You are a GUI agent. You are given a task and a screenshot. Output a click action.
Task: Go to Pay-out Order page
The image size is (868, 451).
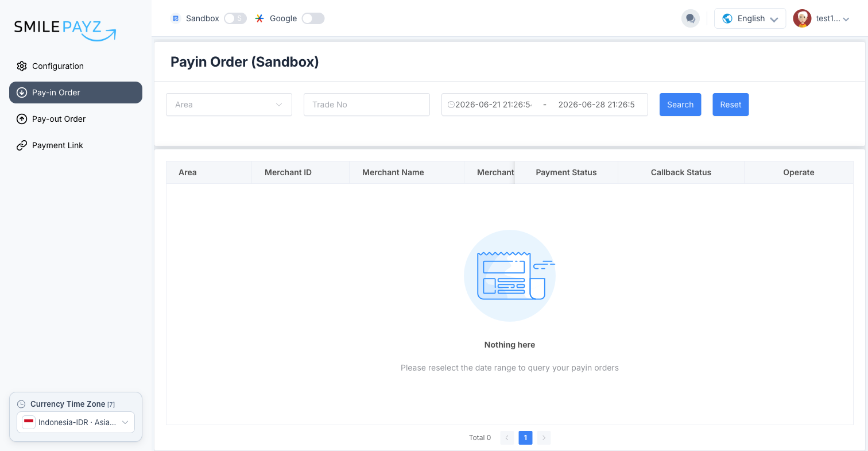tap(76, 119)
